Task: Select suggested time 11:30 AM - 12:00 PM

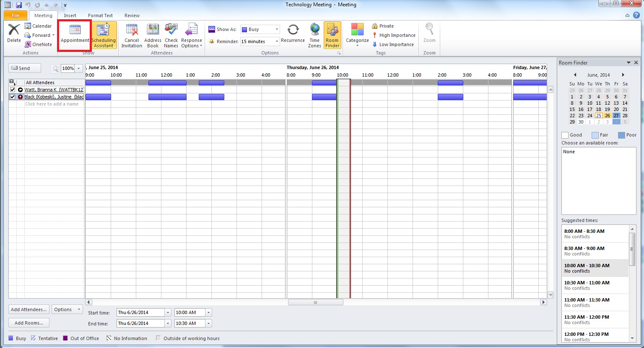Action: pyautogui.click(x=595, y=320)
